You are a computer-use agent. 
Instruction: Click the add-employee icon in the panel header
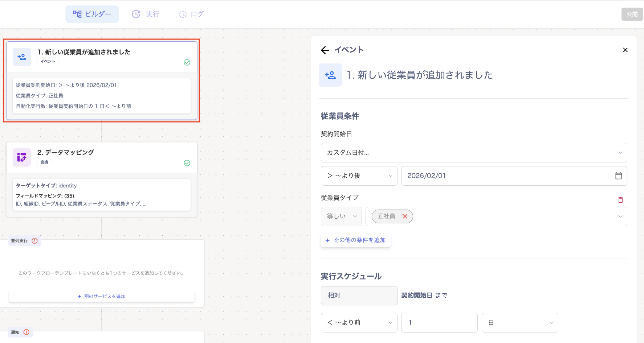[x=330, y=75]
